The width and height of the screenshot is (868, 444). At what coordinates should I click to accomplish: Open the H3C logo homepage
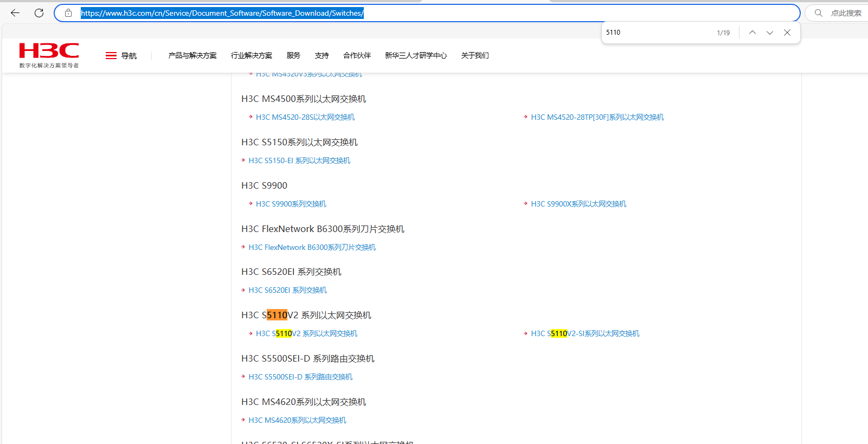point(49,51)
